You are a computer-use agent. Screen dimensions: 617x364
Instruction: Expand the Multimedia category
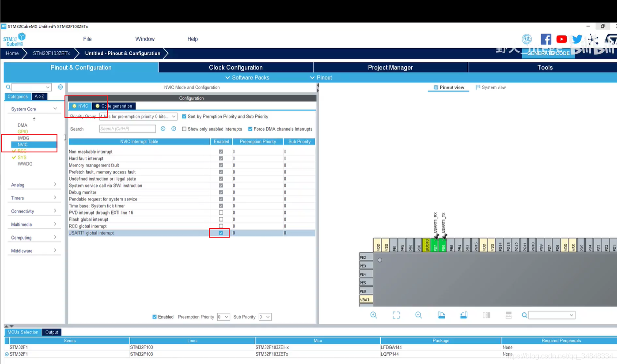pos(55,224)
